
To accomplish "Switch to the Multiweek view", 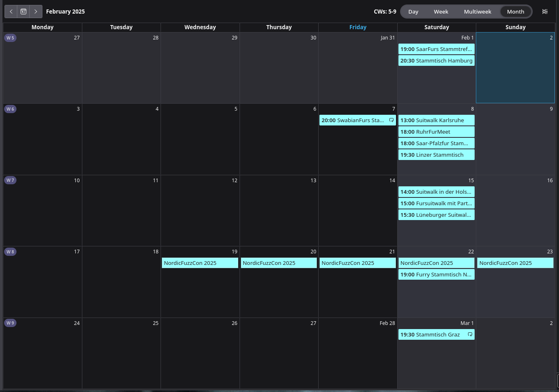I will (477, 12).
